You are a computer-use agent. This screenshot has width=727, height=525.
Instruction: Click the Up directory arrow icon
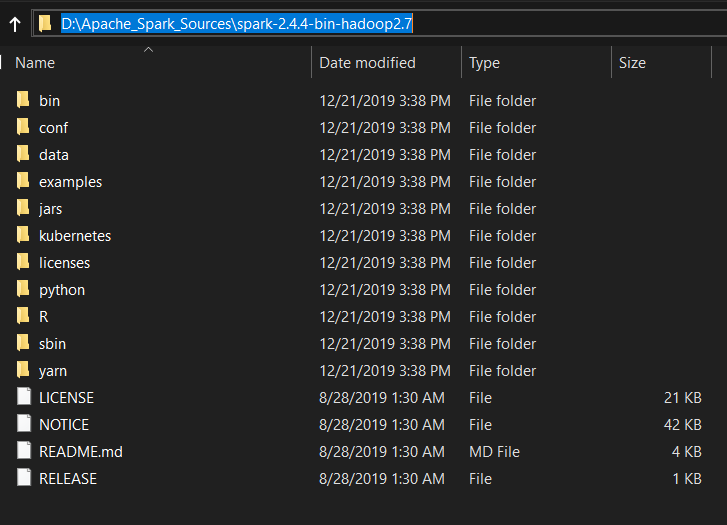15,24
